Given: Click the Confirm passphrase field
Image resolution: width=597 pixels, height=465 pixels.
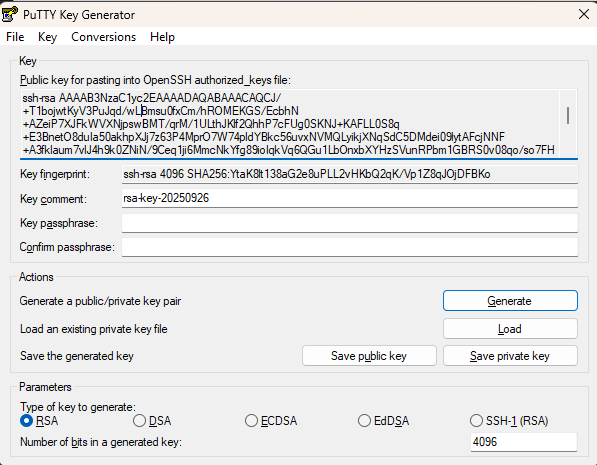Looking at the screenshot, I should point(350,247).
